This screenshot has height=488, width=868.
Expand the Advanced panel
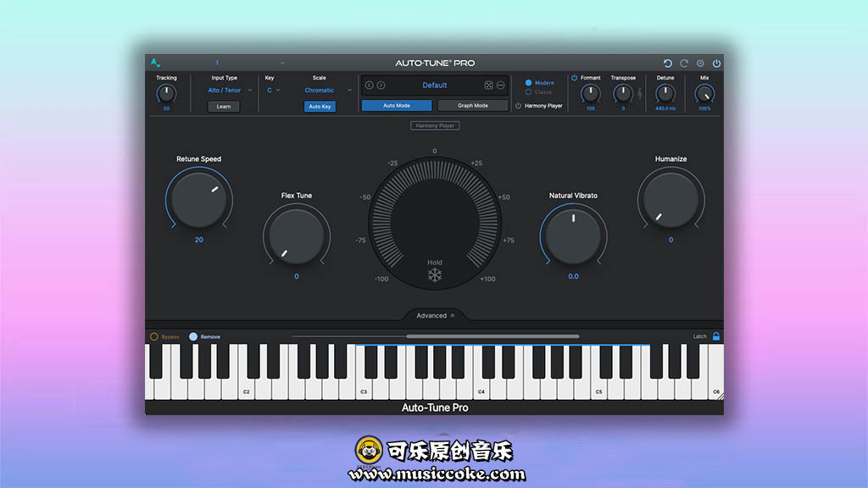click(435, 315)
